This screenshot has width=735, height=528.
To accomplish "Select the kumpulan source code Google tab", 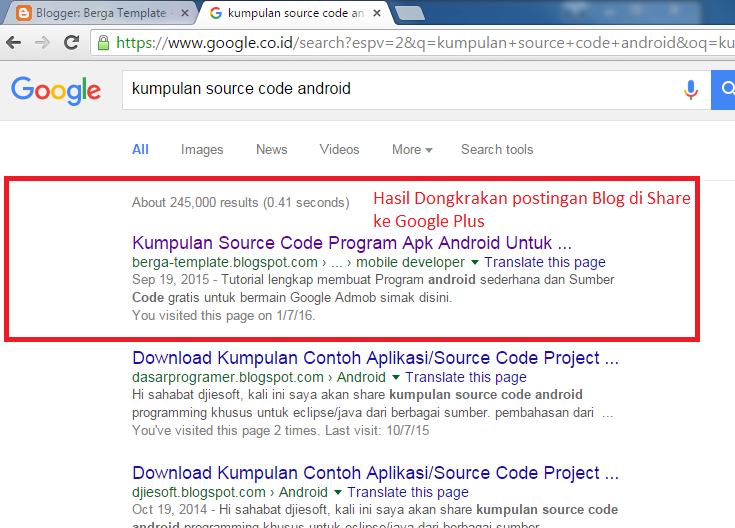I will pos(295,13).
